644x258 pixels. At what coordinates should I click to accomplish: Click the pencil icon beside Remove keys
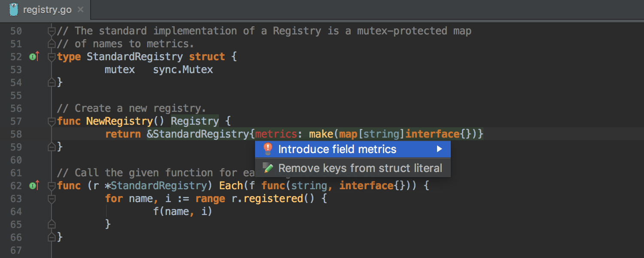[268, 168]
